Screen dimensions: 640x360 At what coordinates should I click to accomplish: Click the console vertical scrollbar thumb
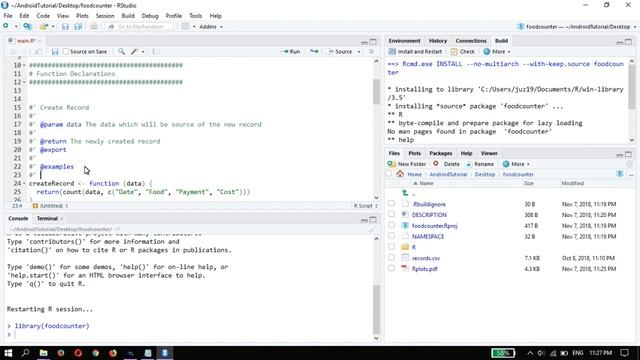pos(376,309)
